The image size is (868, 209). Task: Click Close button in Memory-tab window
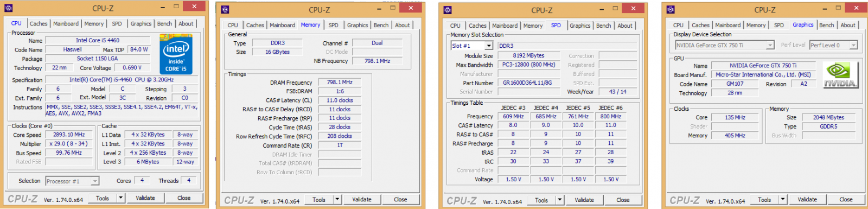[x=400, y=199]
